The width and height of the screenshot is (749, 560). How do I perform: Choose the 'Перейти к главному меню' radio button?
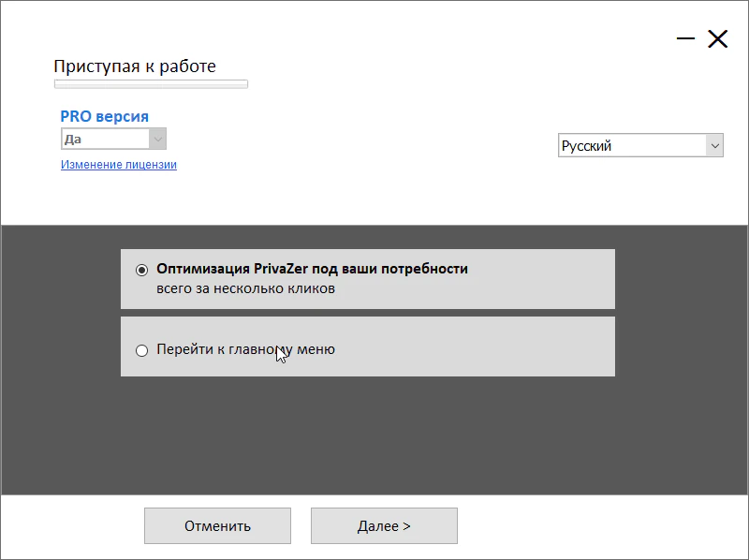point(142,350)
